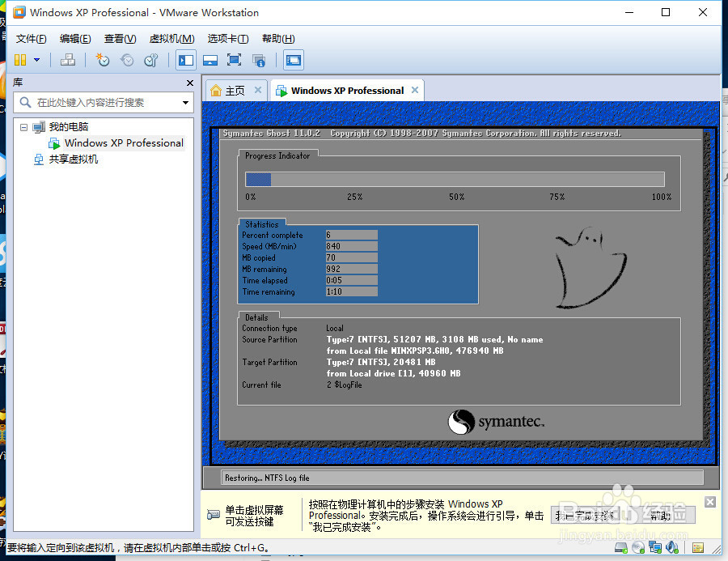This screenshot has width=728, height=561.
Task: Take a new virtual machine snapshot
Action: tap(103, 59)
